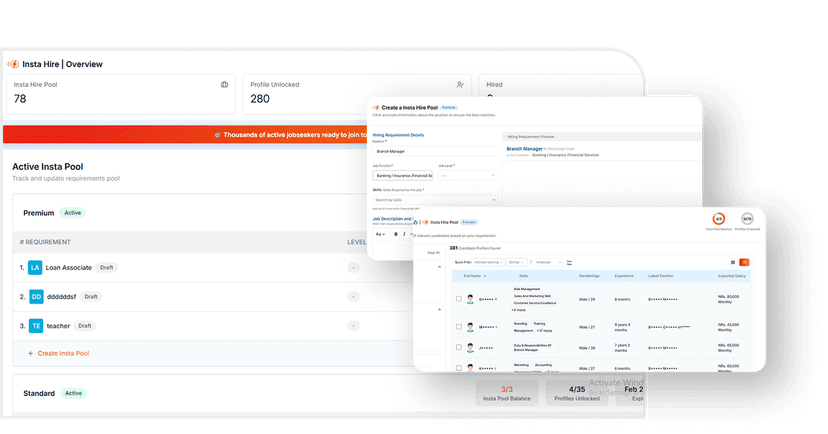Click the 3/3 Insta Pool Balance box
Screen dimensions: 828x434
click(x=507, y=393)
